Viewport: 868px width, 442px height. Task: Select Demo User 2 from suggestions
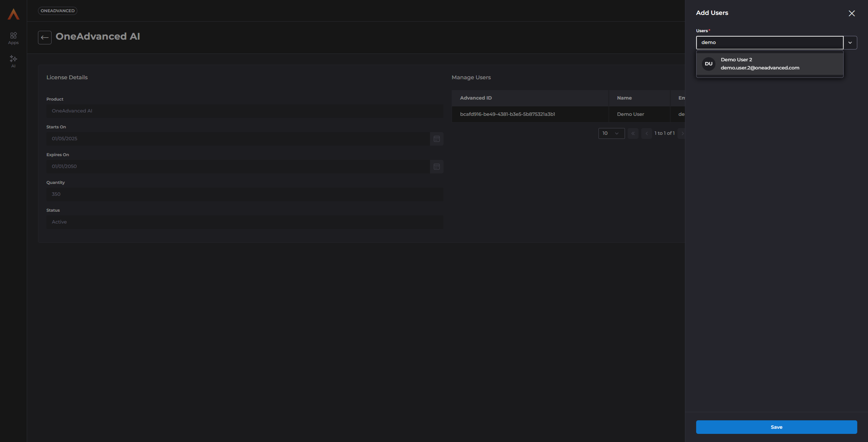point(770,64)
